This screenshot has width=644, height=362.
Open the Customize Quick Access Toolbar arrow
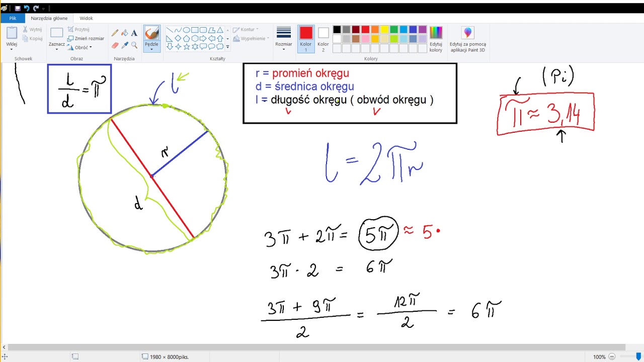[44, 9]
